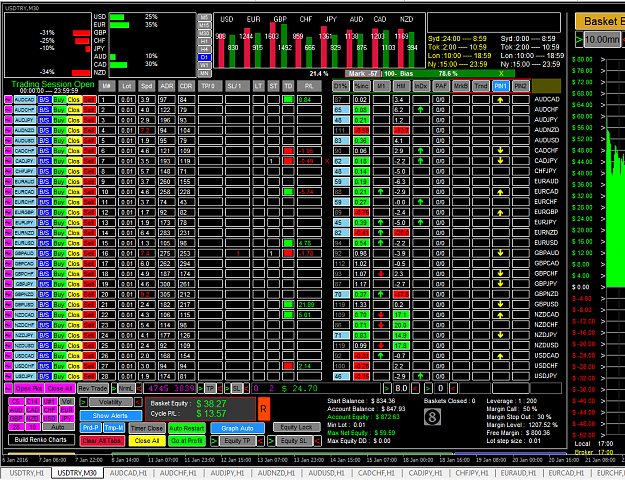Screen dimensions: 625x480
Task: Click the green TD indicator on the AUDCAD row
Action: click(x=288, y=100)
